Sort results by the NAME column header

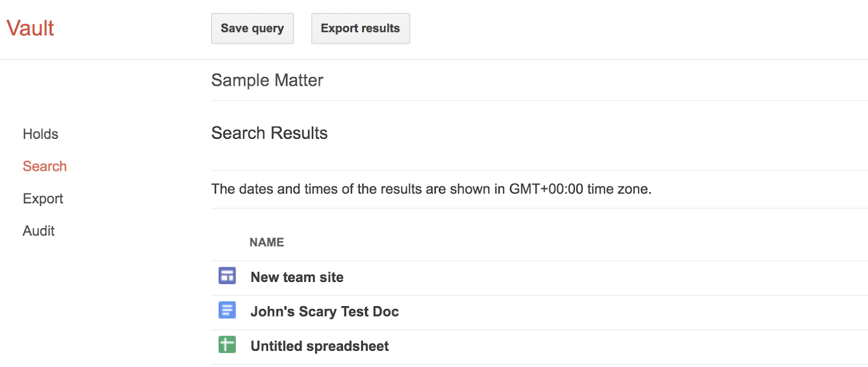[x=266, y=242]
